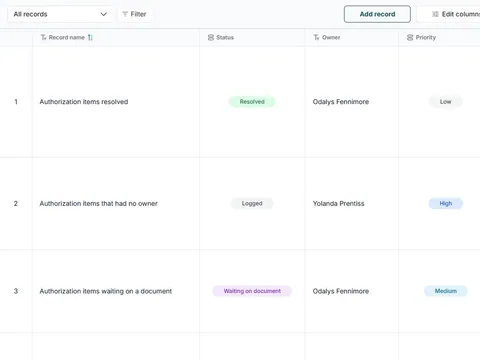Click the Add record button
The width and height of the screenshot is (480, 360).
coord(377,14)
